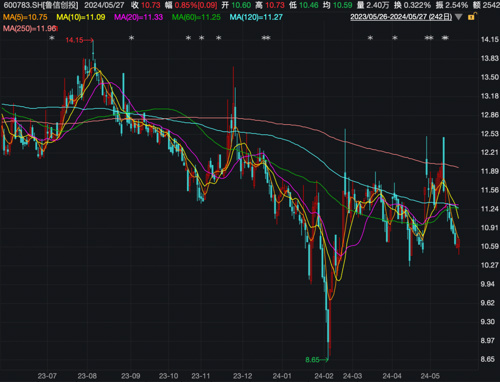Click the closing price 10.73 after 收
500x382 pixels.
pos(151,5)
